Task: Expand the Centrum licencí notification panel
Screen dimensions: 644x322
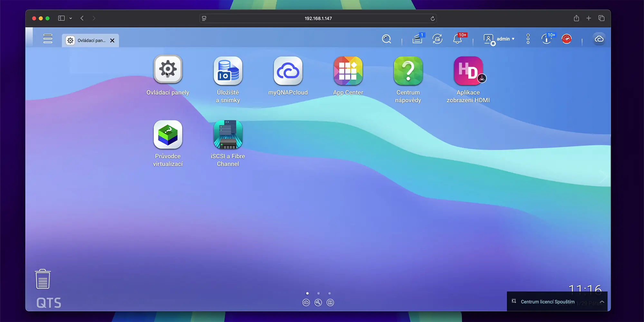Action: pyautogui.click(x=601, y=302)
